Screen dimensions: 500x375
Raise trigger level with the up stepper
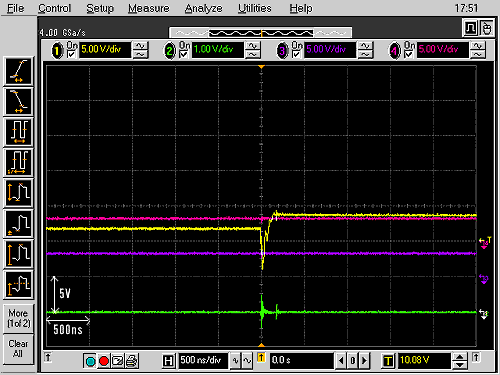[460, 357]
